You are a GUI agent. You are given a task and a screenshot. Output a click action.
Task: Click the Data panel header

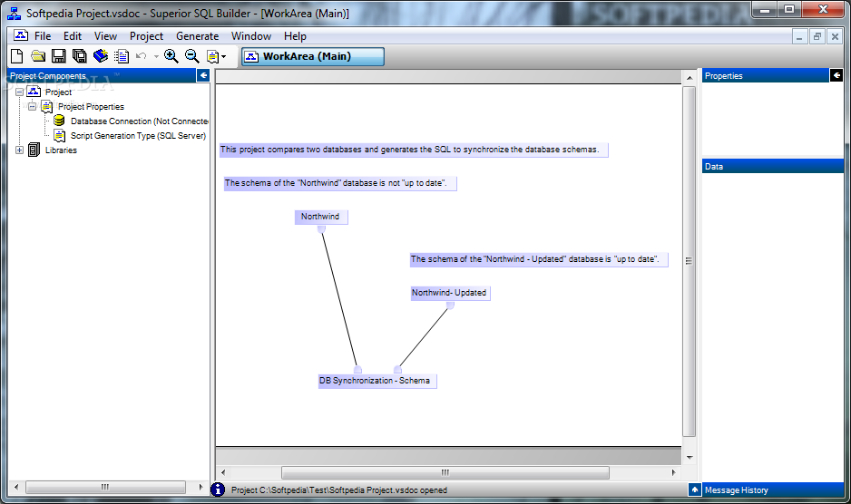tap(773, 167)
